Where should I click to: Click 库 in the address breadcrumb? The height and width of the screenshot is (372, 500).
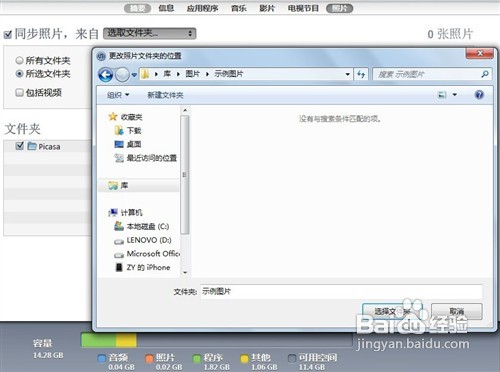pos(167,74)
